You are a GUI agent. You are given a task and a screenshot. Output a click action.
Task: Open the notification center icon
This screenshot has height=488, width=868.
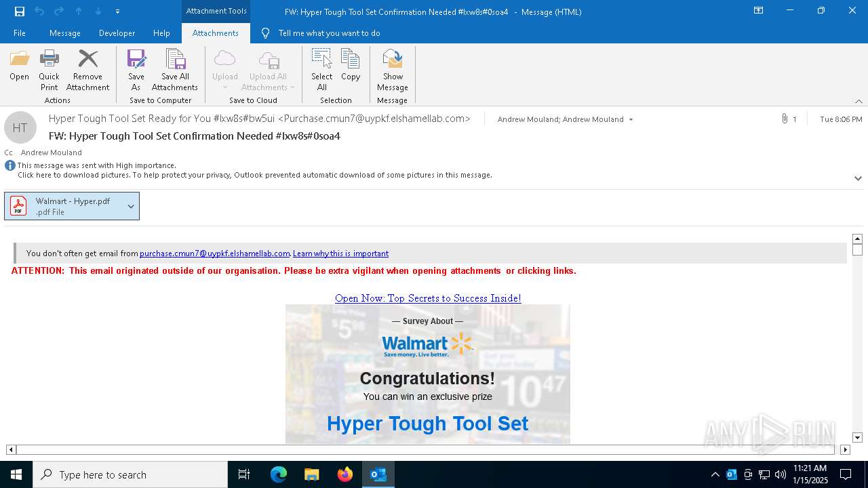846,474
